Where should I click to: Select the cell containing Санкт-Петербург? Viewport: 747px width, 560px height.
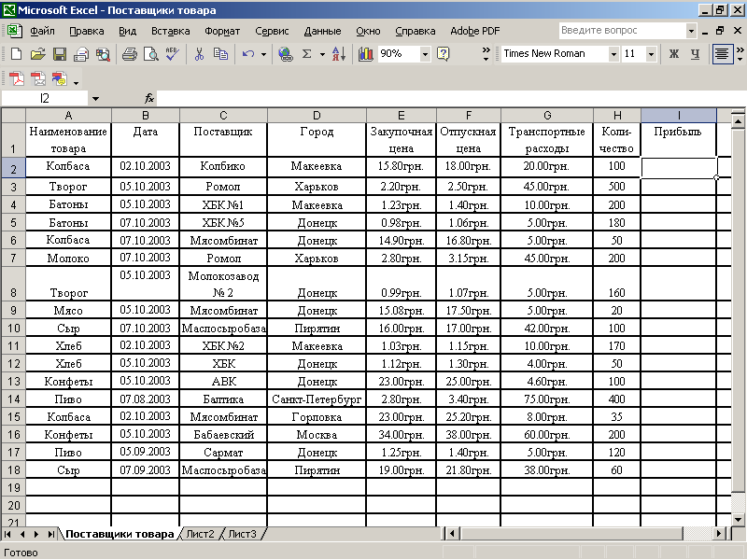click(317, 399)
